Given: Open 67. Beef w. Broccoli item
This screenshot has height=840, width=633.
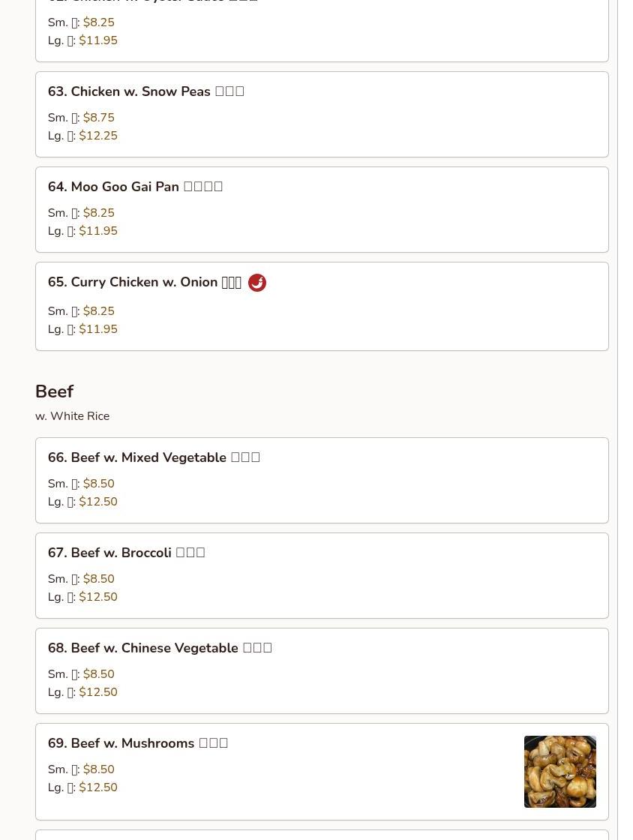Looking at the screenshot, I should coord(126,553).
